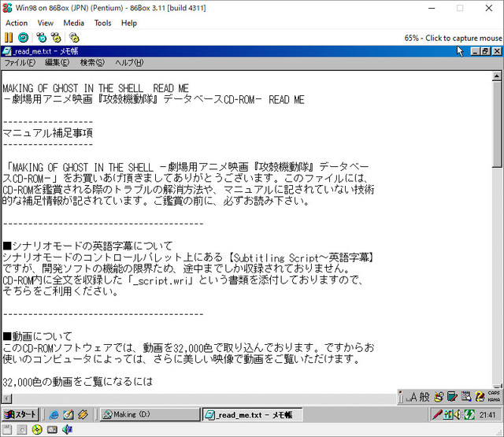504x437 pixels.
Task: Click '65% - Click to capture mouse' text
Action: [x=453, y=38]
